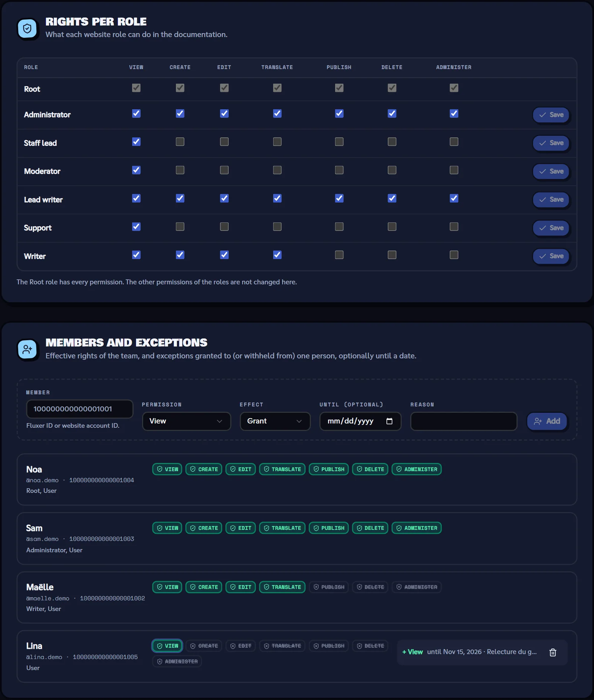Delete Lina's View exception with the trash icon
Screen dimensions: 594x700
(x=553, y=652)
